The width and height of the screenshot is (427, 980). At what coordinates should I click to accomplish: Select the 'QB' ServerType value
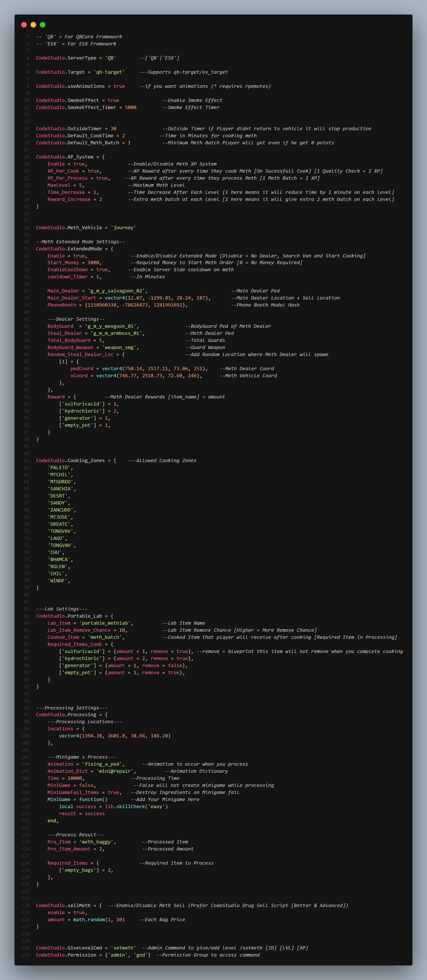tap(111, 58)
